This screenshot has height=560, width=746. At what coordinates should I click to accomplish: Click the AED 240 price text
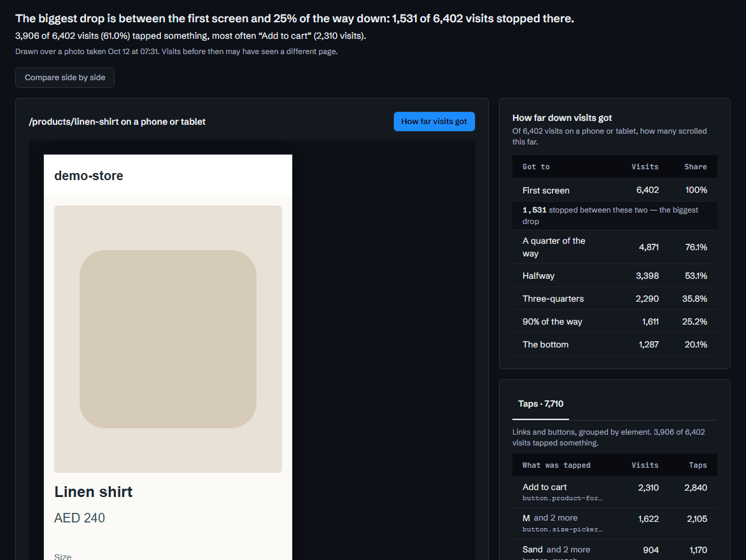(80, 517)
